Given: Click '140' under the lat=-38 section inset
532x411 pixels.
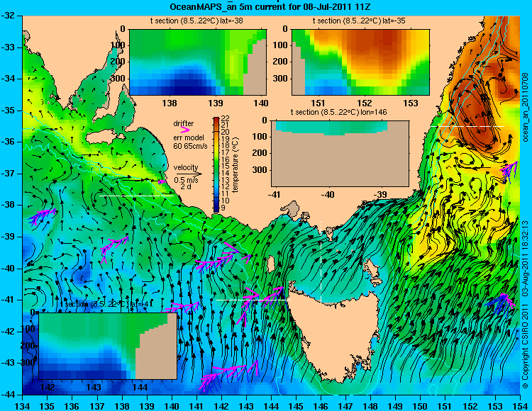Looking at the screenshot, I should (x=261, y=103).
